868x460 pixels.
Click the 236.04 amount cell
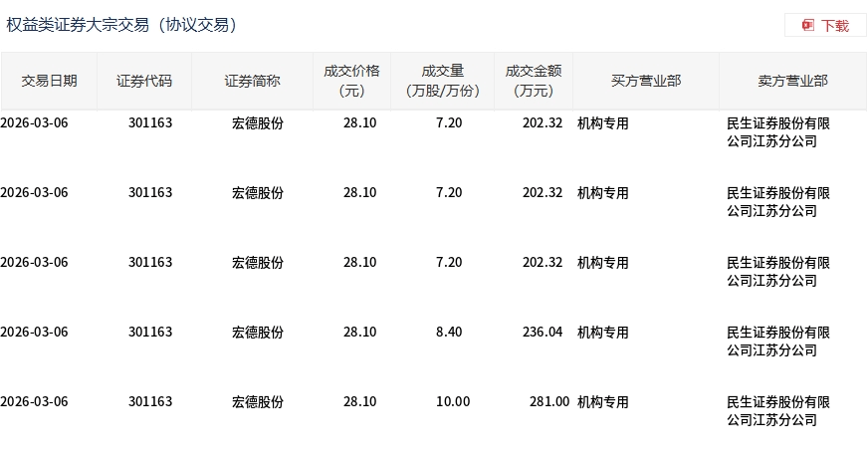[x=542, y=333]
